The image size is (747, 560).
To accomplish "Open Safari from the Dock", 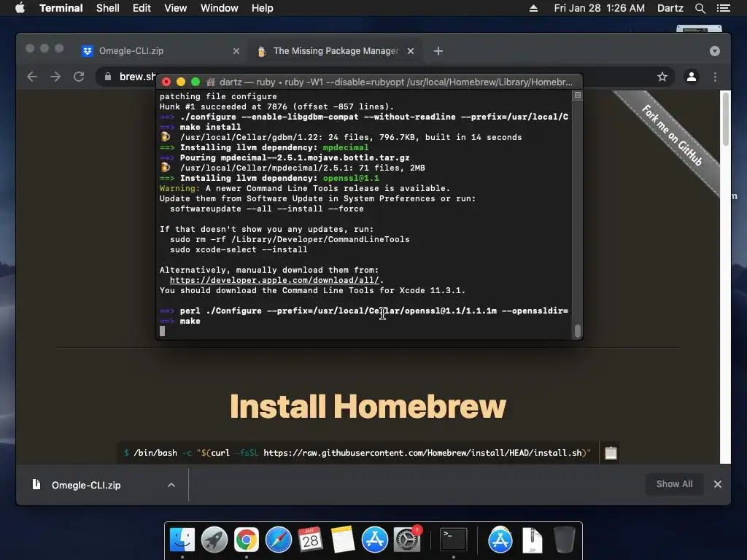I will pyautogui.click(x=279, y=540).
